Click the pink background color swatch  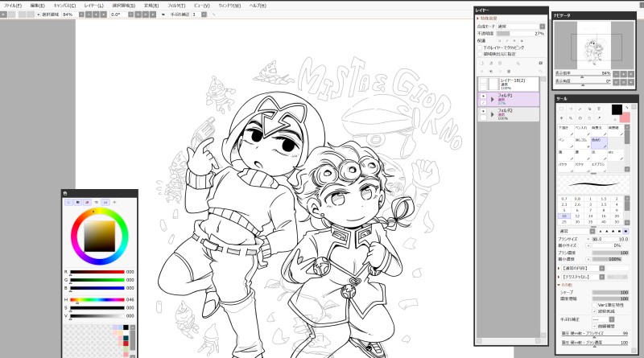625,117
